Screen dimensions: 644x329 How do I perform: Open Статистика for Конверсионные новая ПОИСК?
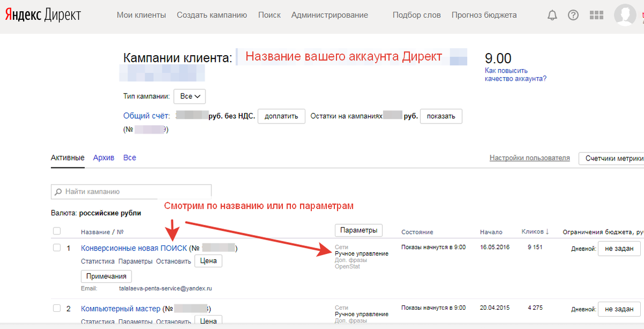98,261
